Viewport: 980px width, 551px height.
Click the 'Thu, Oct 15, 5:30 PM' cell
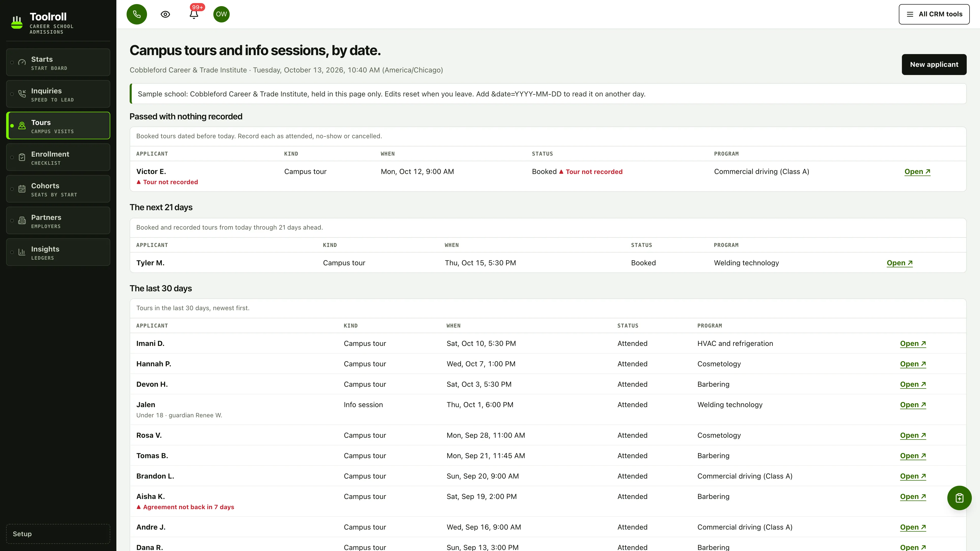click(481, 263)
